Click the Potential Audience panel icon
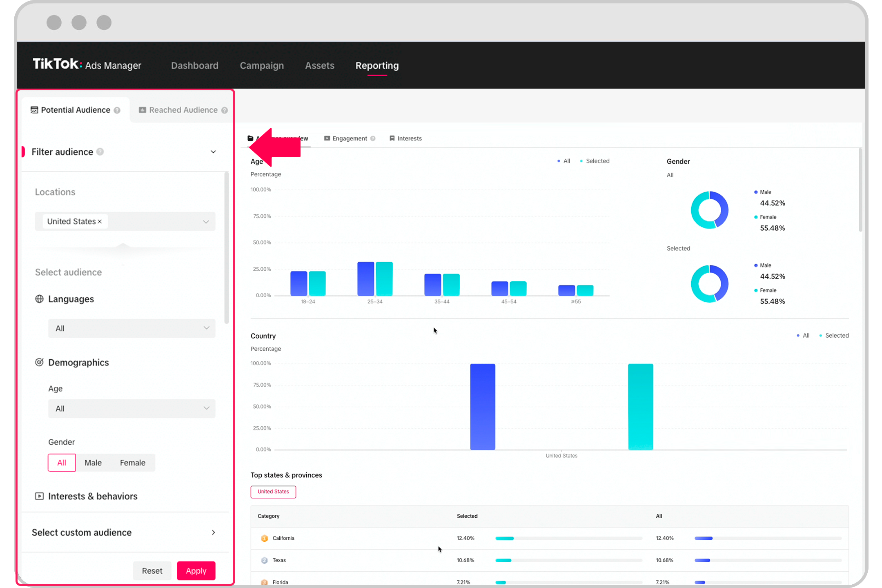Viewport: 882px width, 588px height. [x=33, y=109]
